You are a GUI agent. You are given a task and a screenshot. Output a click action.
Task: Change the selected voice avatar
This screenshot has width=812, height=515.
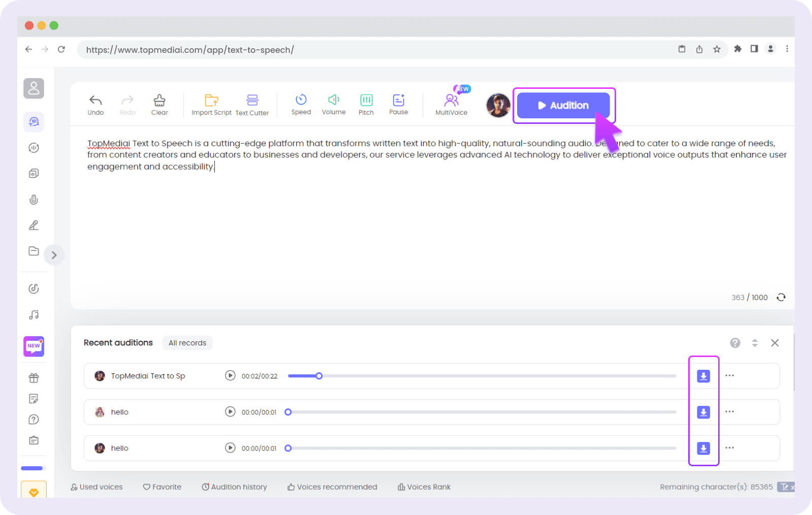498,106
